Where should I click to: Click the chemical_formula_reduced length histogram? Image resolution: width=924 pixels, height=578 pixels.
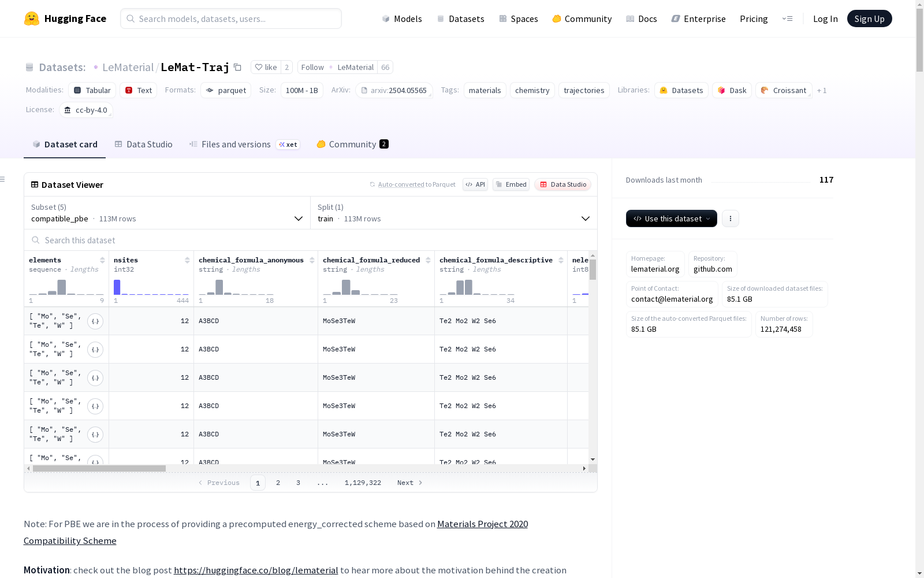pyautogui.click(x=360, y=287)
